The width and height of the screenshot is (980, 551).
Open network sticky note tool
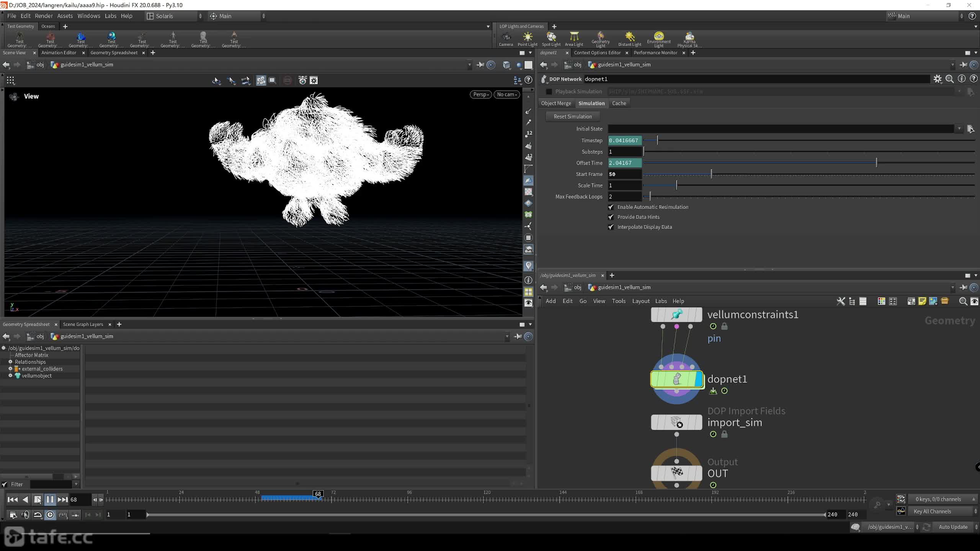[922, 301]
